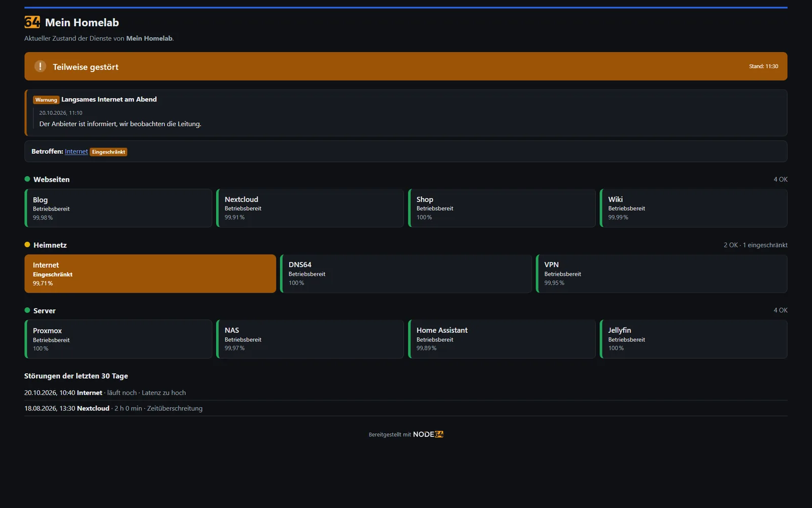This screenshot has width=812, height=508.
Task: Click green status dot beside Webseiten
Action: [x=27, y=179]
